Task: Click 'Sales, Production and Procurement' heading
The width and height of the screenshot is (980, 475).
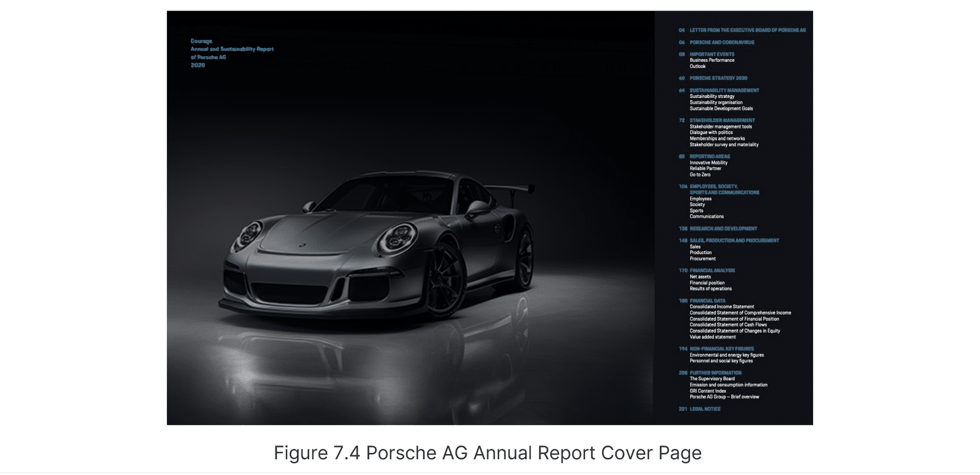Action: (734, 240)
